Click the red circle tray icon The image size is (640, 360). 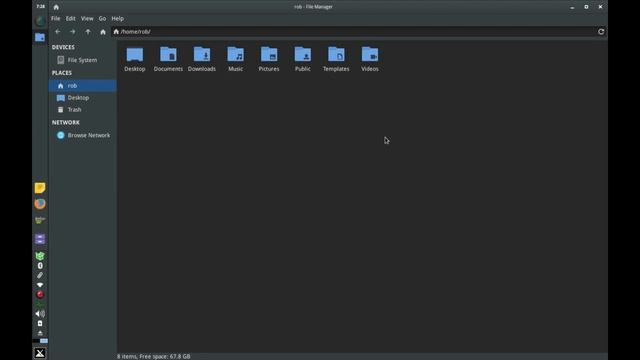point(40,294)
